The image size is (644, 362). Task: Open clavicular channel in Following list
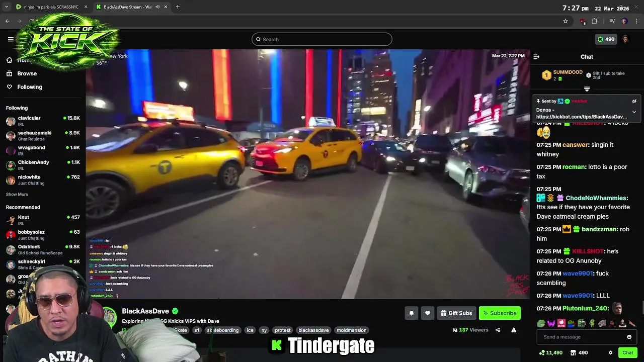(x=43, y=121)
